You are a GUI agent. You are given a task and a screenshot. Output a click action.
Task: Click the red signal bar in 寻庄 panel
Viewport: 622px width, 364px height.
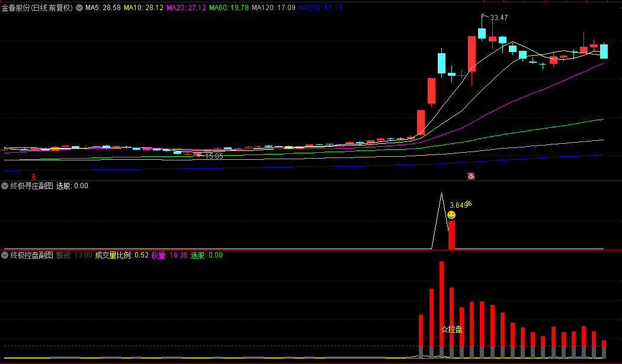(451, 235)
